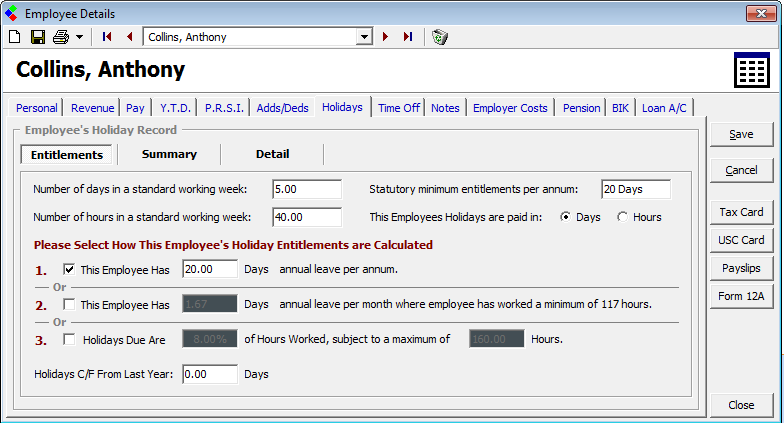Click the New record icon
Screen dimensions: 784x423
[14, 37]
